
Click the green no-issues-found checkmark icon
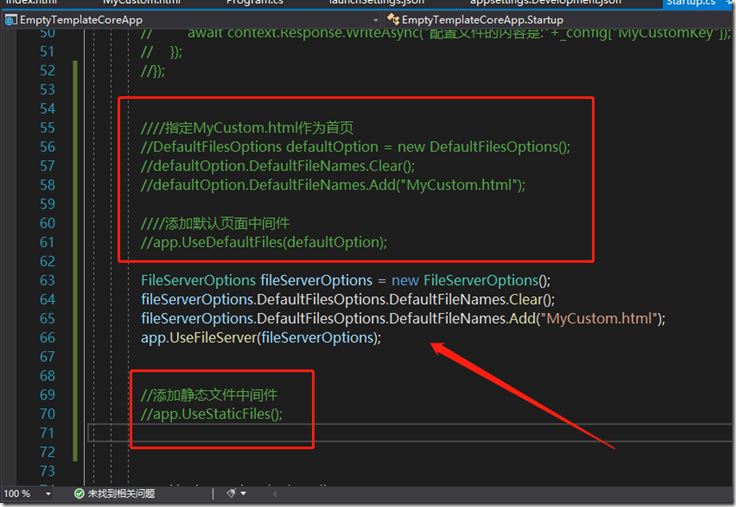pyautogui.click(x=79, y=493)
